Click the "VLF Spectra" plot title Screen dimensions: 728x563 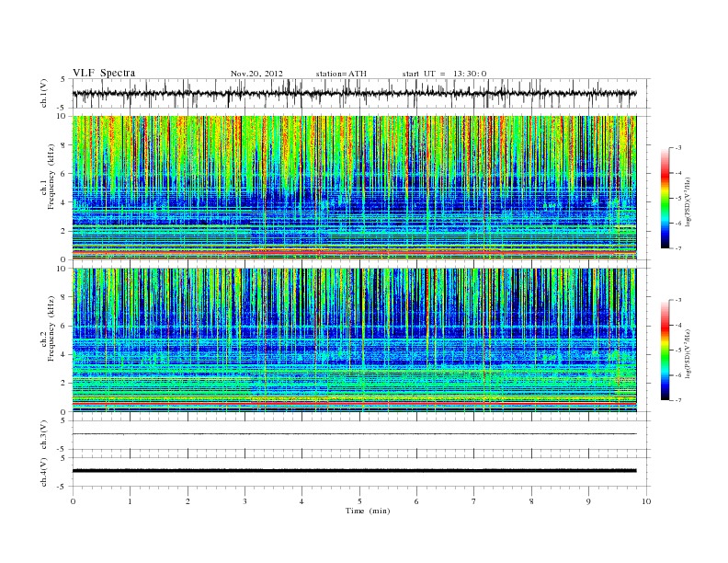tap(104, 73)
